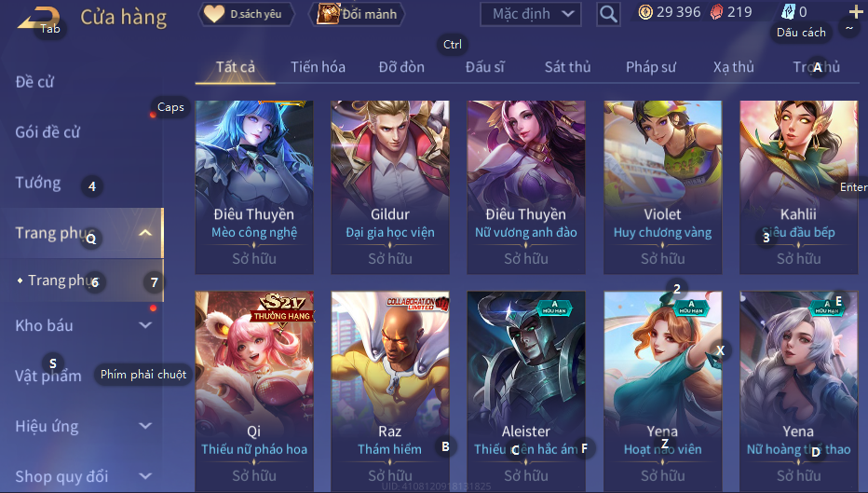Screen dimensions: 868x493
Task: Select the Violet Huy chương vàng skin
Action: pyautogui.click(x=662, y=187)
